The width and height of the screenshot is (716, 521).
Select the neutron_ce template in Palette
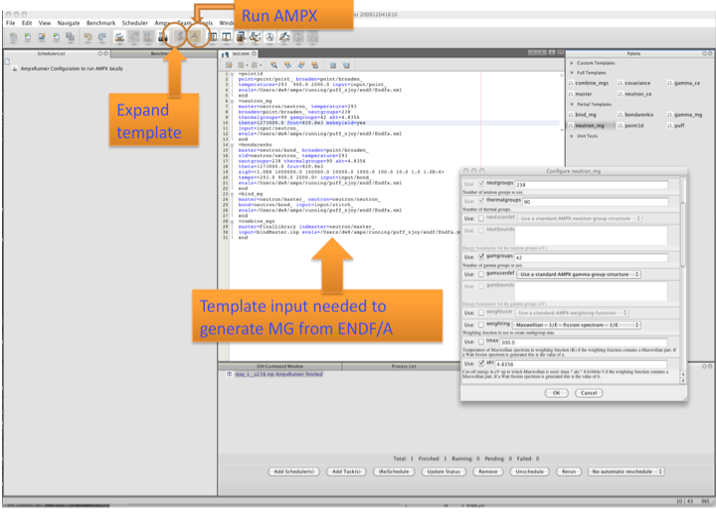click(634, 94)
